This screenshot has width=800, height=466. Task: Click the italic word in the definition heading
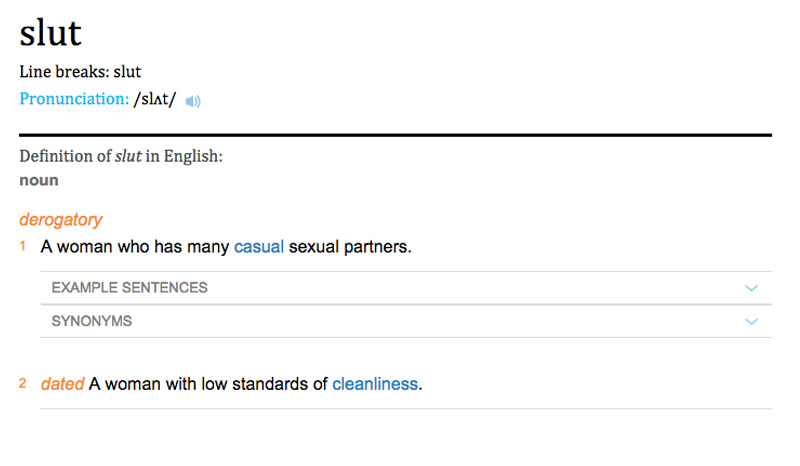128,157
